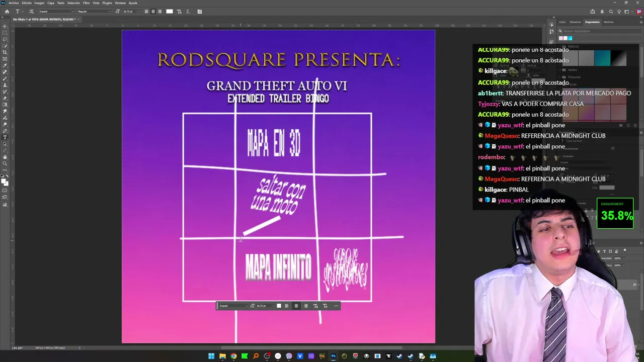The image size is (644, 362).
Task: Click the Photoshop icon in the taskbar
Action: (333, 356)
